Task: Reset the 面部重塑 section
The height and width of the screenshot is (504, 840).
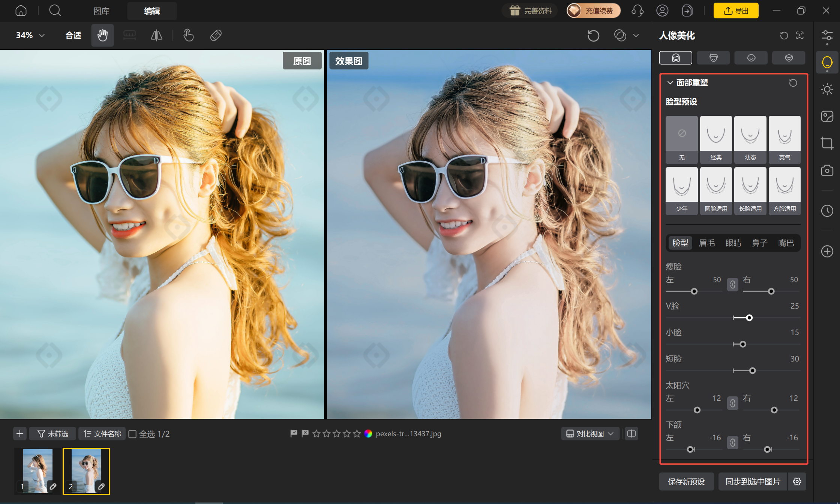Action: coord(793,83)
